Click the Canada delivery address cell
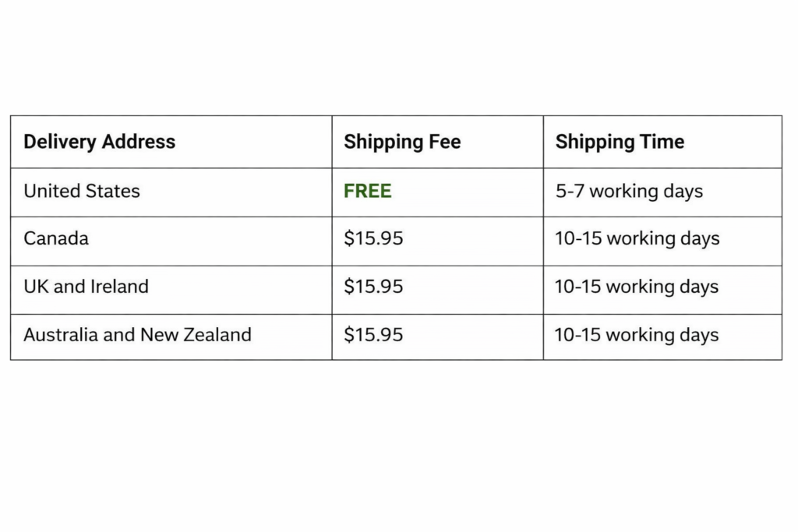 click(56, 238)
